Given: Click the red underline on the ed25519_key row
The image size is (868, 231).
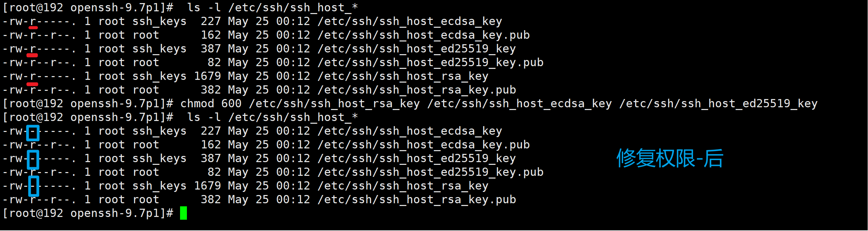Looking at the screenshot, I should pos(32,55).
